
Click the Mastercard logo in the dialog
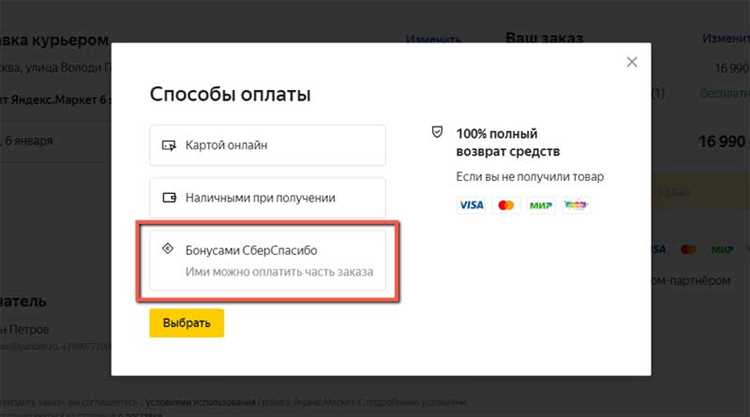coord(506,205)
